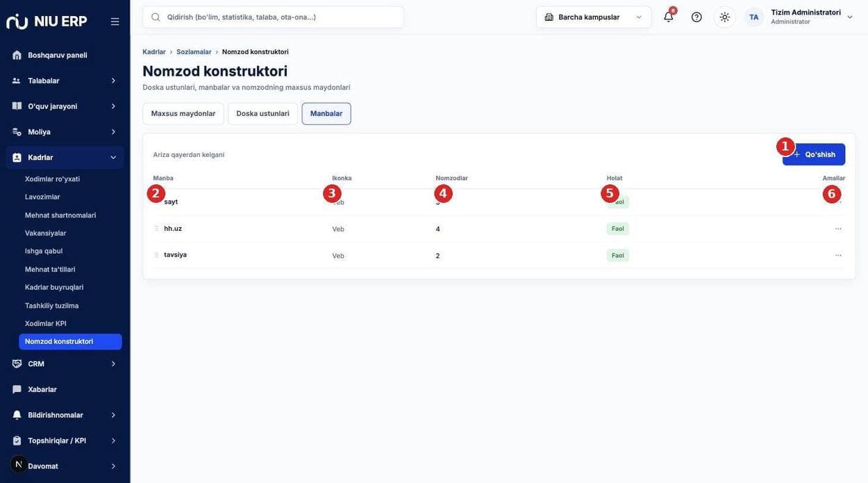
Task: Click the Xabarlar chat icon
Action: pyautogui.click(x=17, y=389)
